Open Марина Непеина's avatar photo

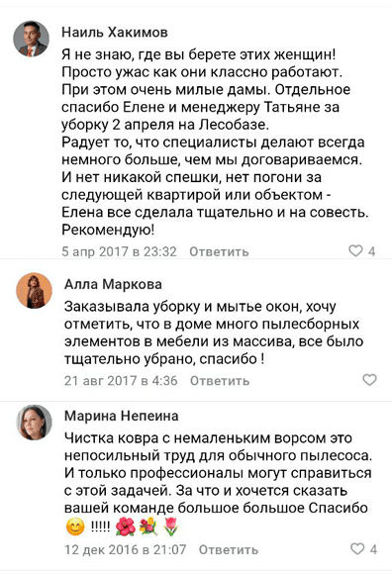click(34, 422)
